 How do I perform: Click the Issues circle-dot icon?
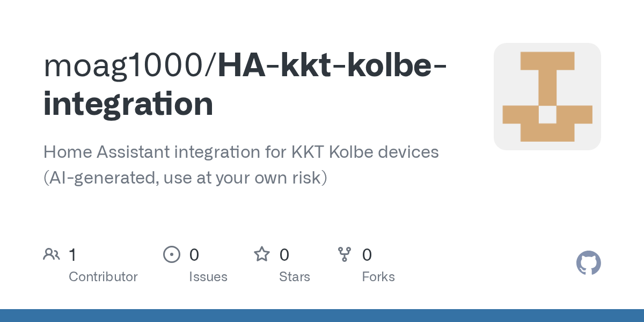pos(171,254)
